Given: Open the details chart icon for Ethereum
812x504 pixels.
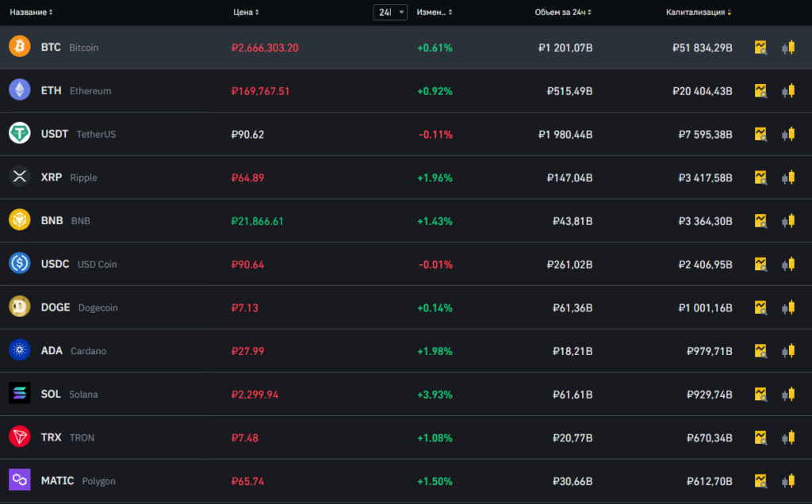Looking at the screenshot, I should (x=760, y=91).
